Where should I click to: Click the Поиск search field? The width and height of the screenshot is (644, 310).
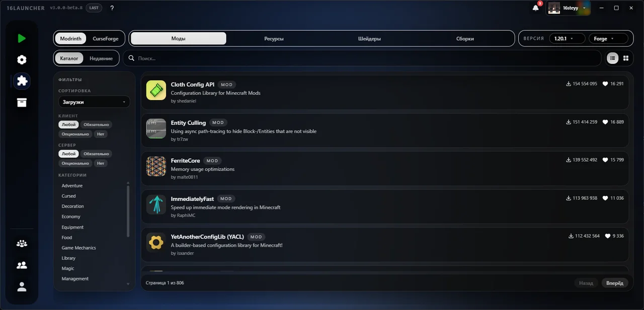click(x=362, y=58)
